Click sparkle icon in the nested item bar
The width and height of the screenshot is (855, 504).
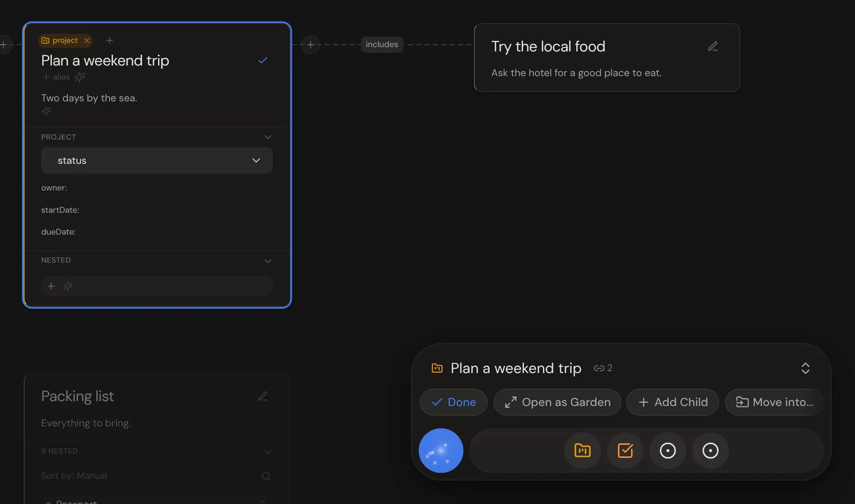68,286
